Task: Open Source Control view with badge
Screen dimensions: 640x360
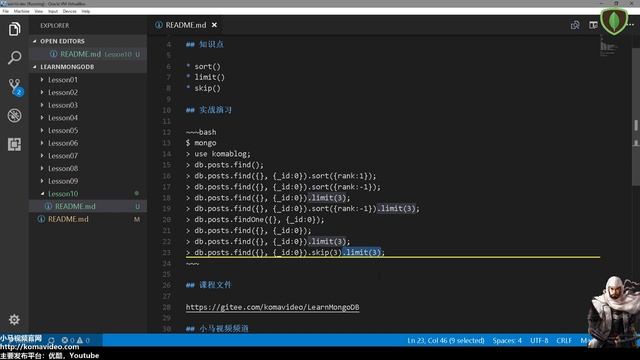Action: click(15, 87)
